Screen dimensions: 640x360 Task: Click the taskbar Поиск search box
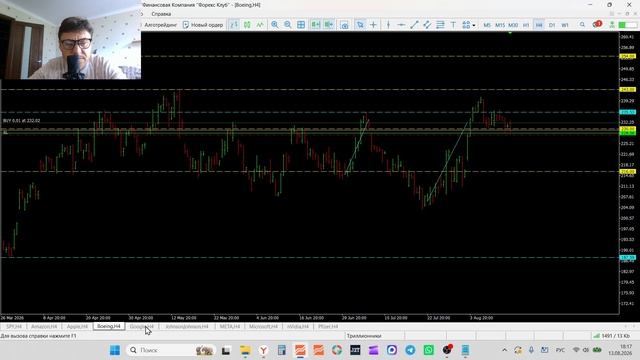tap(171, 350)
